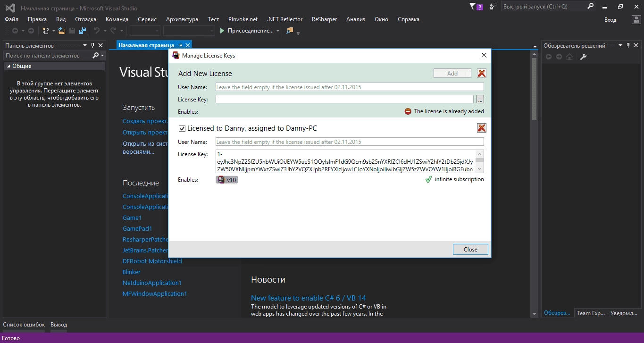Open the .NET Reflector menu
This screenshot has height=343, width=644.
tap(284, 19)
